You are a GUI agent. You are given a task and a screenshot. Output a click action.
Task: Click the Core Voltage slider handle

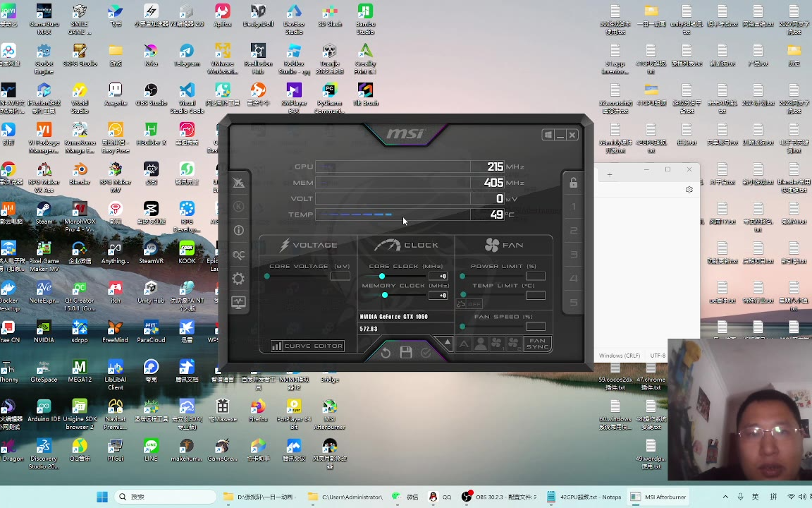pyautogui.click(x=266, y=277)
